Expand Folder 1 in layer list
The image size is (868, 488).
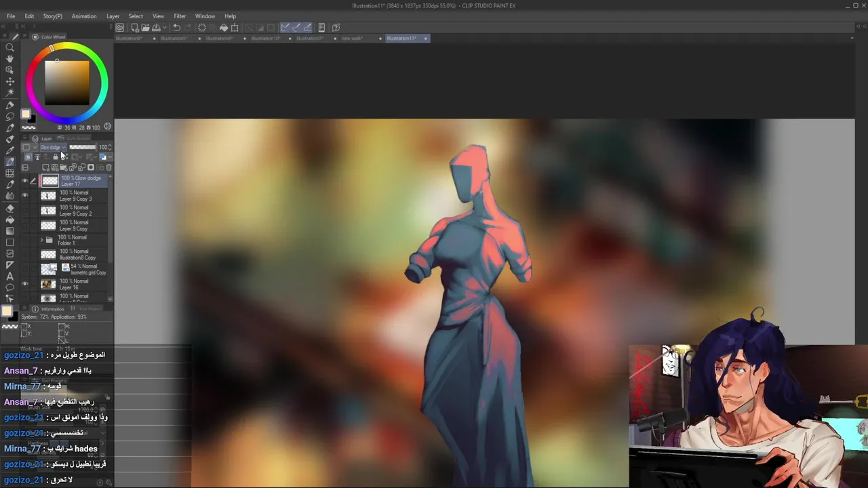[x=41, y=241]
